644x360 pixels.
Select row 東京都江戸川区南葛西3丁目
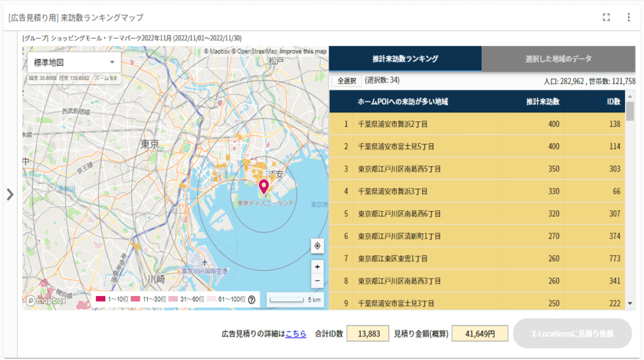pyautogui.click(x=477, y=281)
